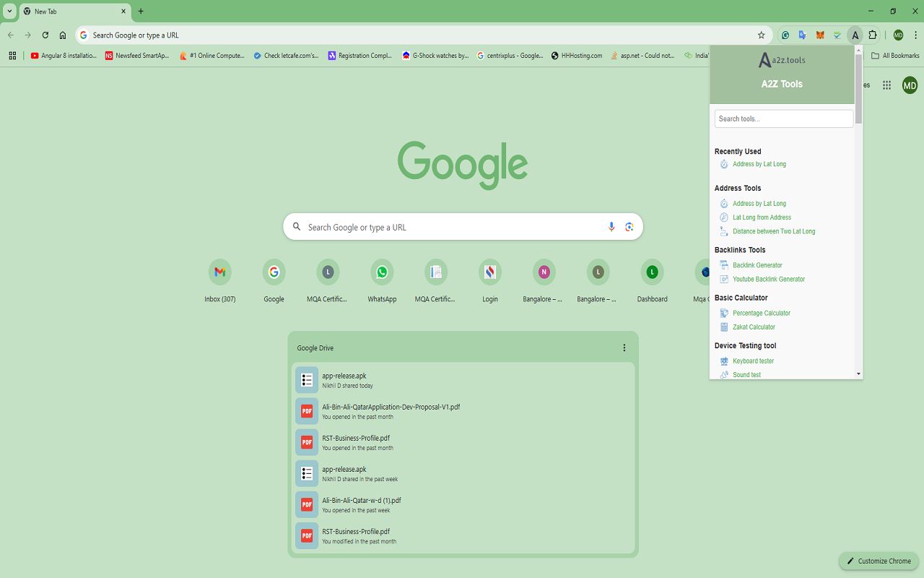Search by image using the Google Lens icon
This screenshot has width=924, height=578.
pyautogui.click(x=629, y=226)
